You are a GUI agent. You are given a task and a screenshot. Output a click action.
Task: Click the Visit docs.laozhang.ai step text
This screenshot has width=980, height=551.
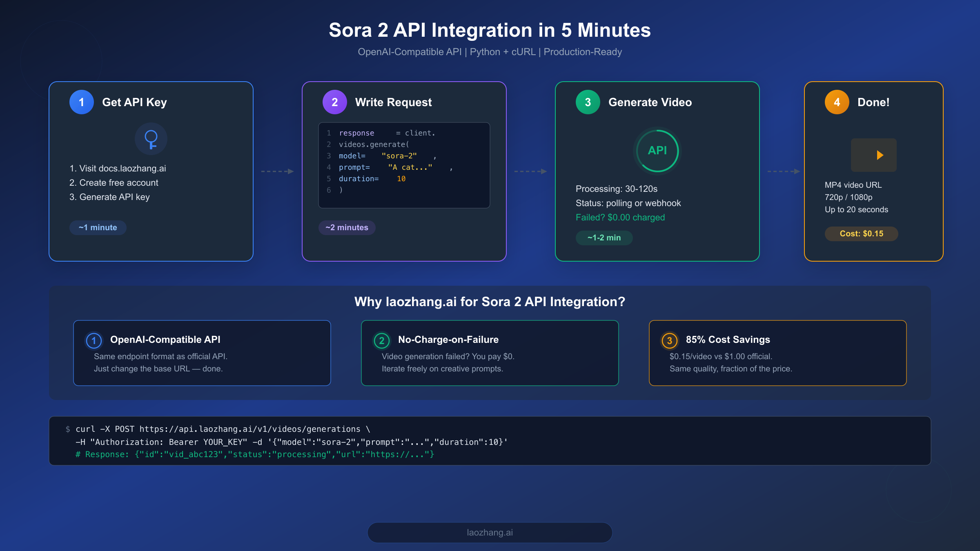point(118,168)
